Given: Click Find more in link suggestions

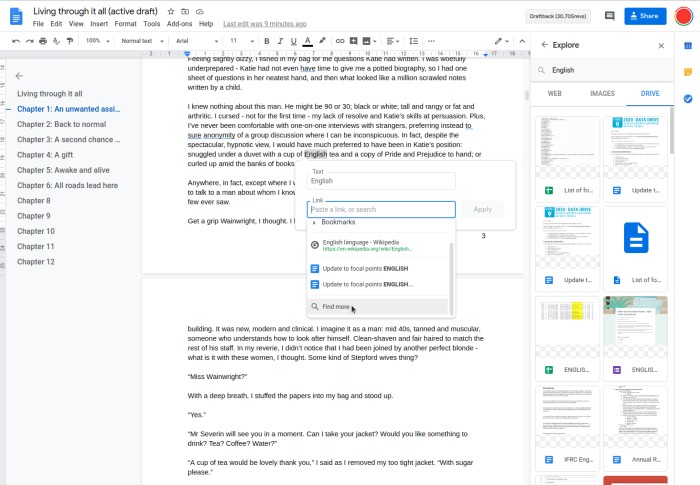Looking at the screenshot, I should coord(378,307).
